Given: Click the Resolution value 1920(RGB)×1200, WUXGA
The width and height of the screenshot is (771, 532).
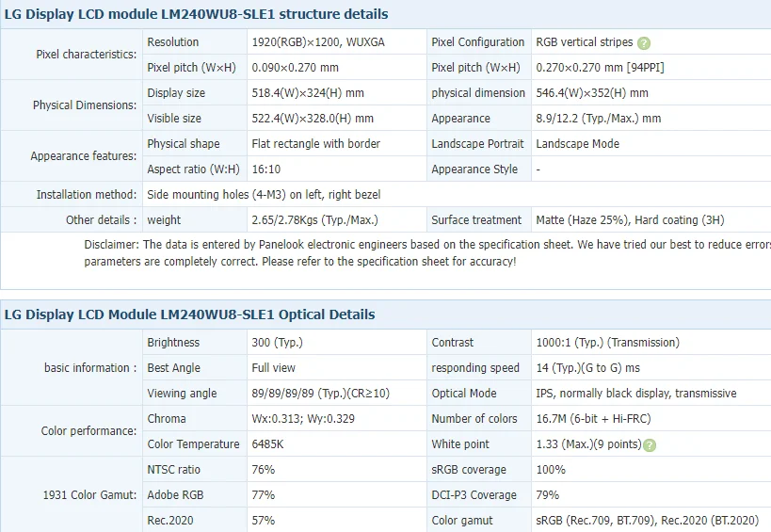Looking at the screenshot, I should [x=318, y=42].
